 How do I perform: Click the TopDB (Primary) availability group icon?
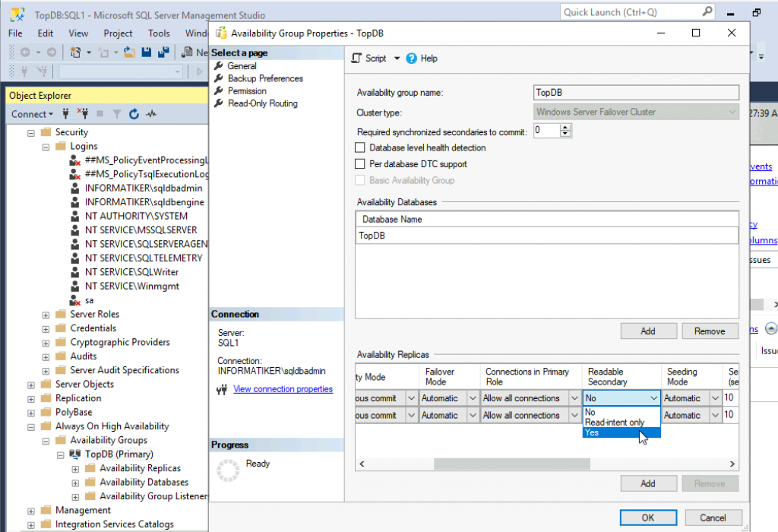point(75,454)
